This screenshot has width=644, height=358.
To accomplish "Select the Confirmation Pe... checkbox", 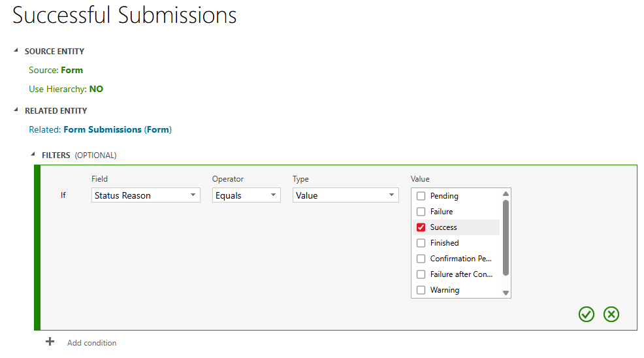I will point(421,259).
